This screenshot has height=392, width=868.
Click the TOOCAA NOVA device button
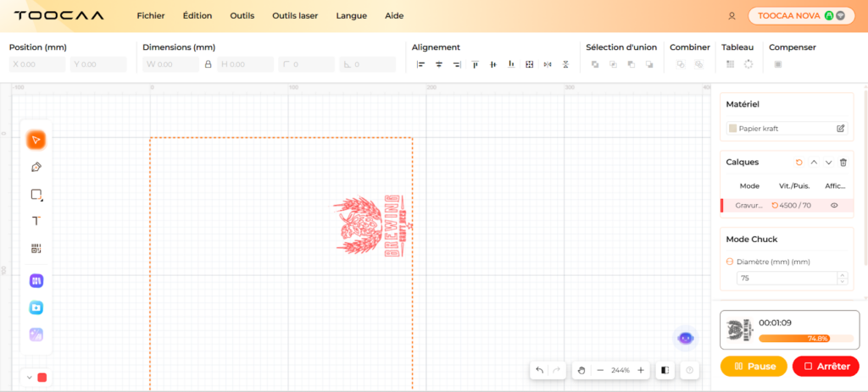tap(801, 15)
